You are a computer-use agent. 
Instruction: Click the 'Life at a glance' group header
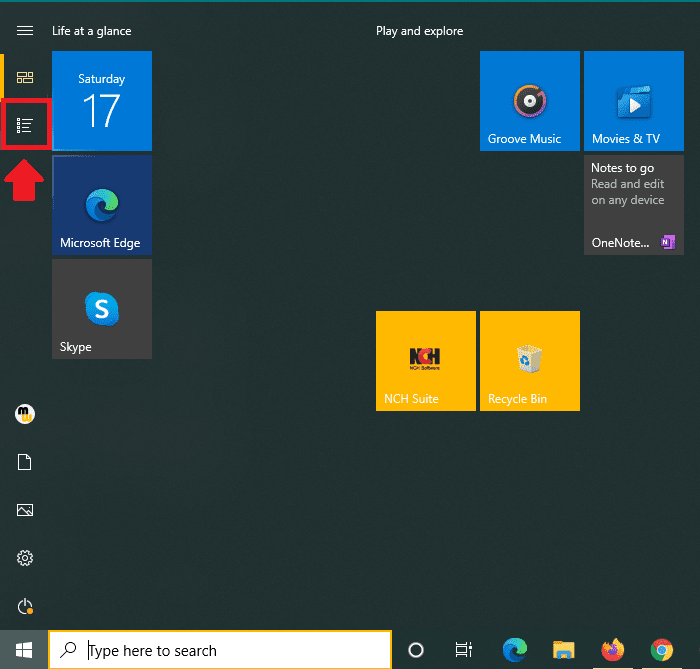[92, 31]
